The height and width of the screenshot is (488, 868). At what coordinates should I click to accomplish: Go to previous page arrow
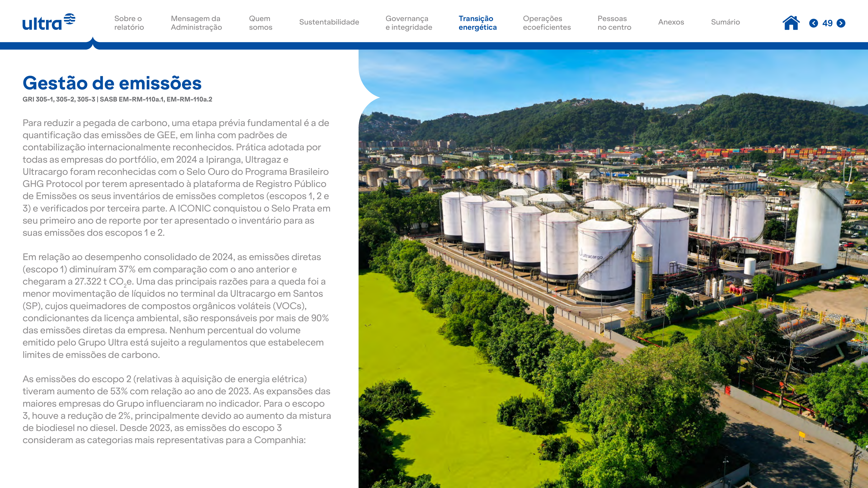coord(813,23)
